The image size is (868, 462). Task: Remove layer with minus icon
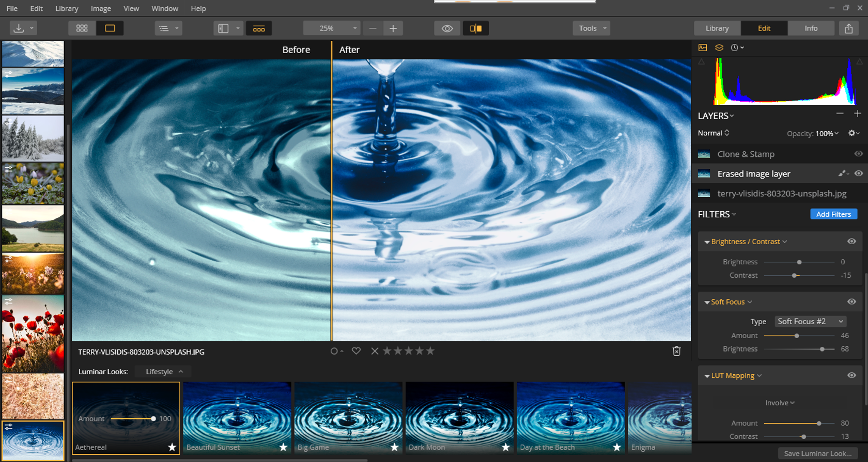pyautogui.click(x=840, y=114)
